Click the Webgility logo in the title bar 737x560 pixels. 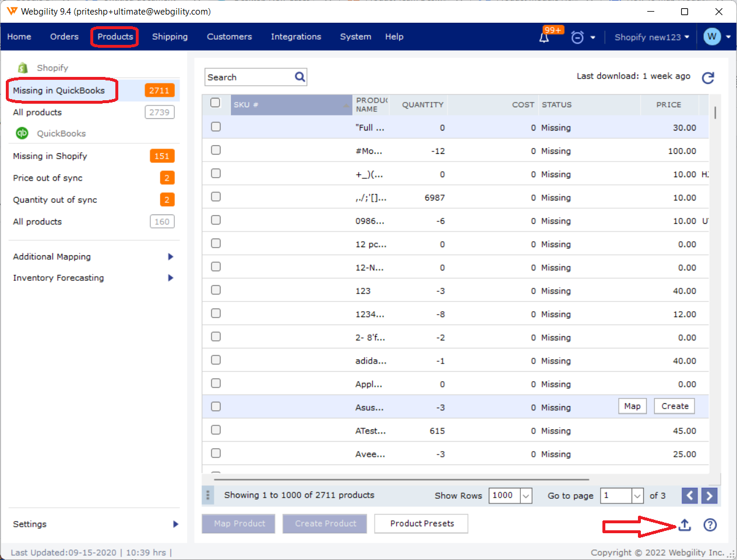pos(12,11)
